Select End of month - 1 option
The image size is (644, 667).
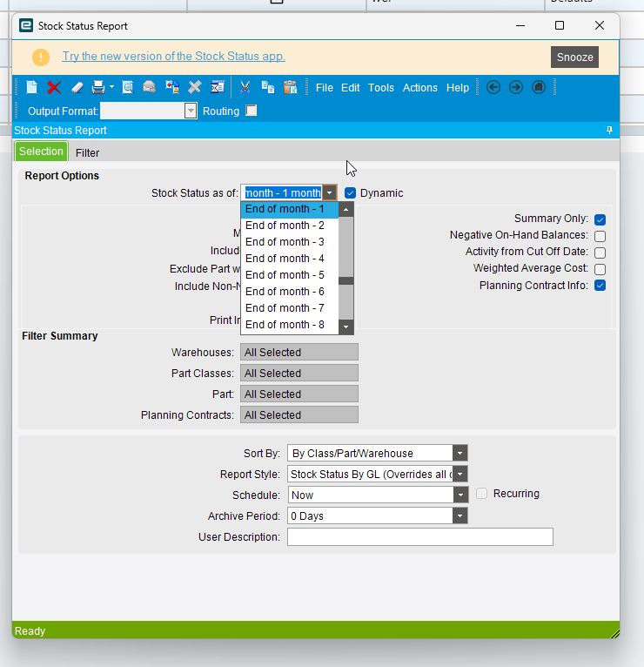click(290, 209)
